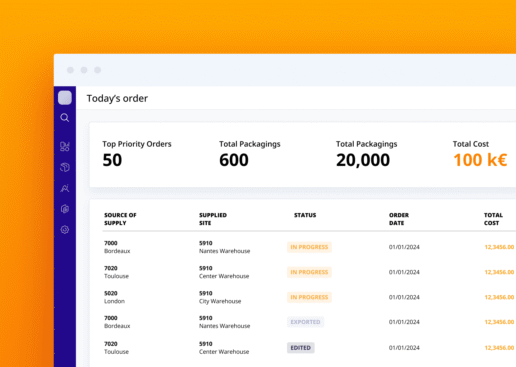Image resolution: width=516 pixels, height=367 pixels.
Task: Click the Exported status badge
Action: (x=305, y=322)
